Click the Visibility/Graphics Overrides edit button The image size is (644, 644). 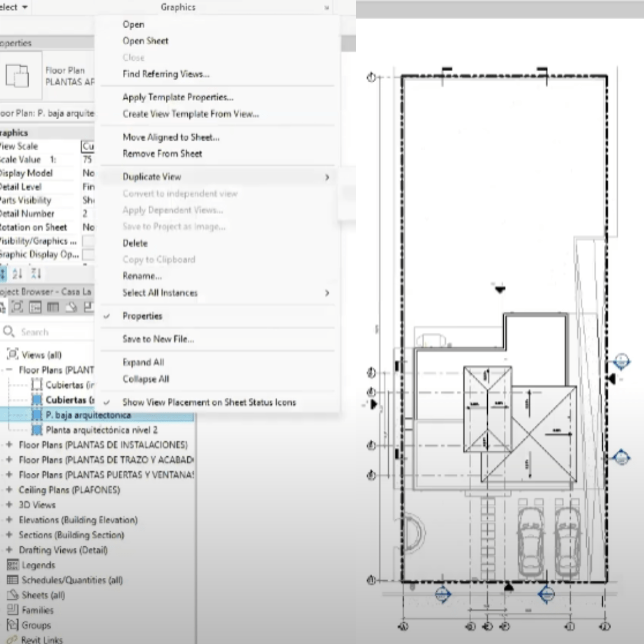88,241
